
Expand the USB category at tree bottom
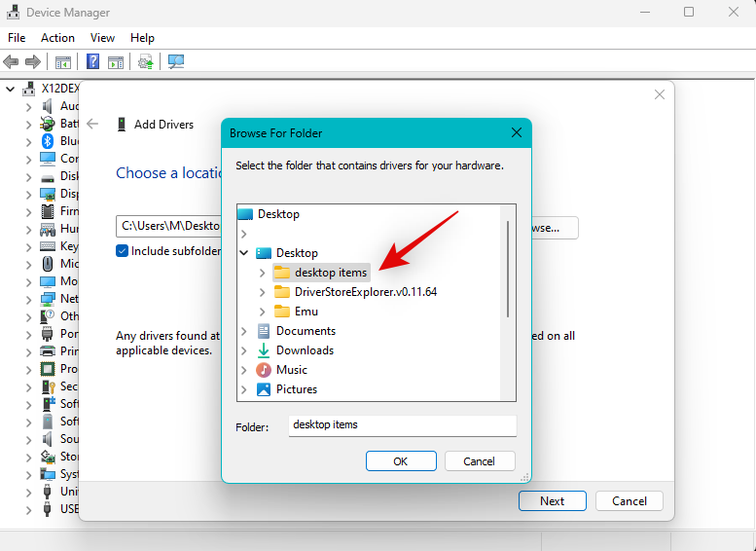coord(28,509)
